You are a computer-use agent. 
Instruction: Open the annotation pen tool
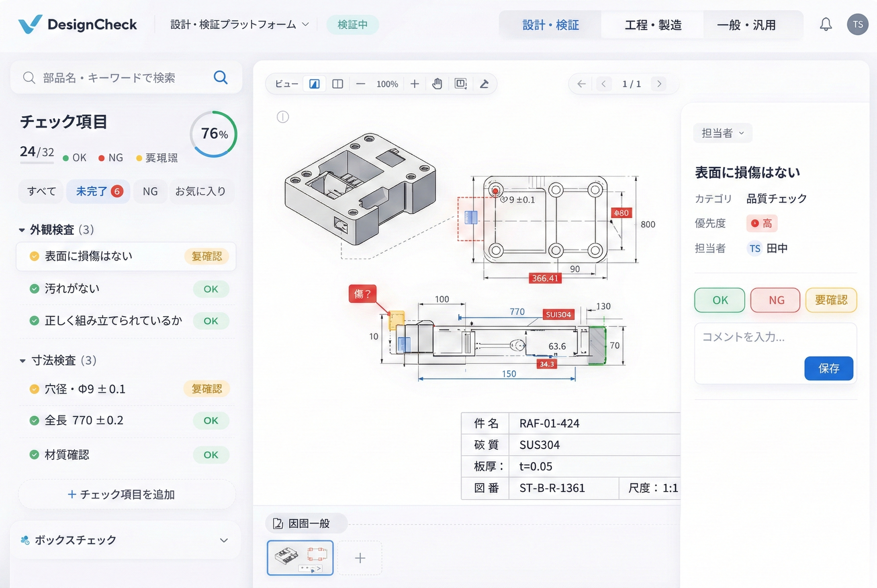point(485,84)
